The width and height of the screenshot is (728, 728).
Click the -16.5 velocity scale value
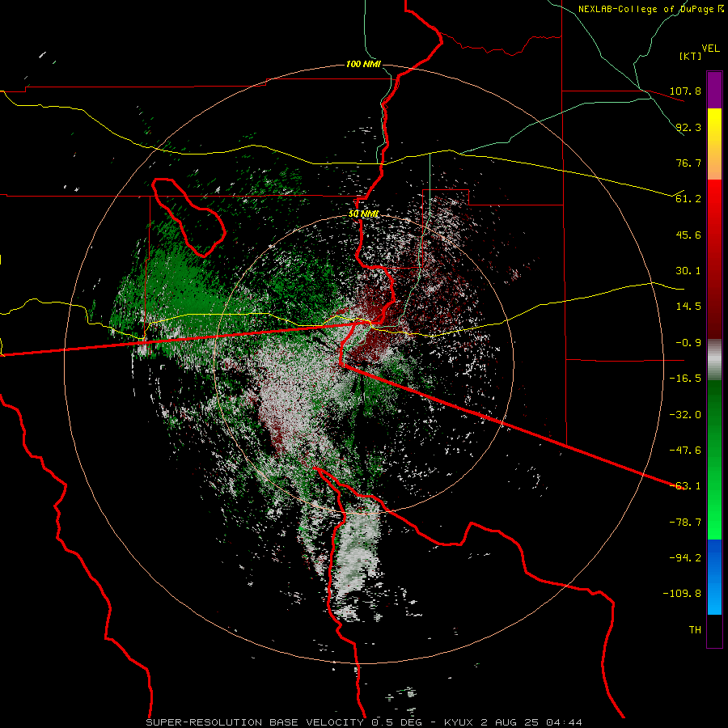pos(685,379)
